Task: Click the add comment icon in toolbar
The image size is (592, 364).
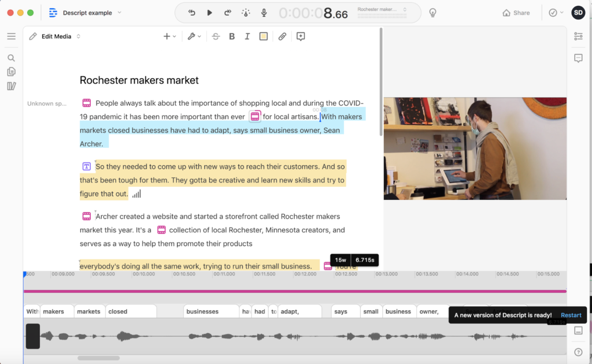Action: 301,36
